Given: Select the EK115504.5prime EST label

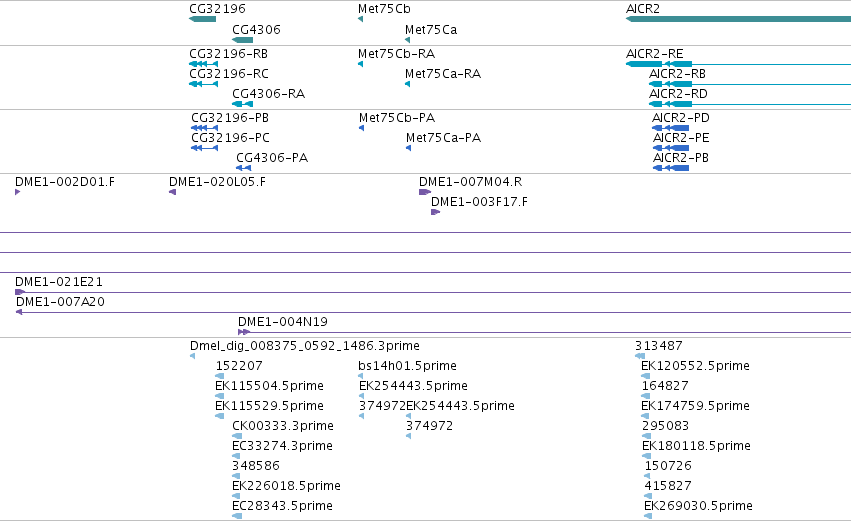Looking at the screenshot, I should click(x=269, y=386).
